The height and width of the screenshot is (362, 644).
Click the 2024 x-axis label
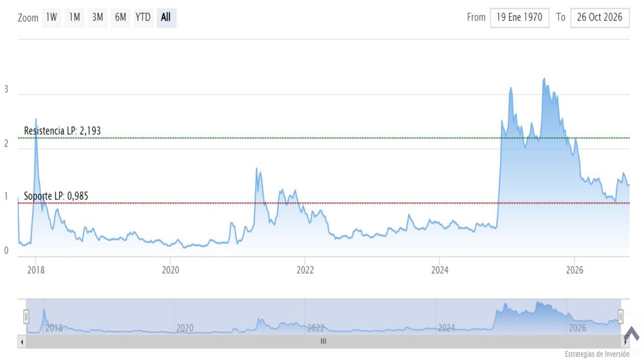coord(440,270)
